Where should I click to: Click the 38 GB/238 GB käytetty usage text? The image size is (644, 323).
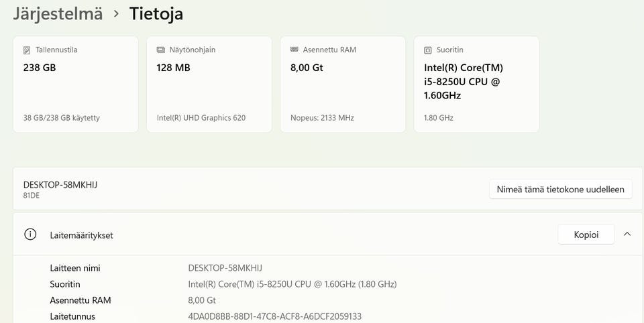coord(62,118)
